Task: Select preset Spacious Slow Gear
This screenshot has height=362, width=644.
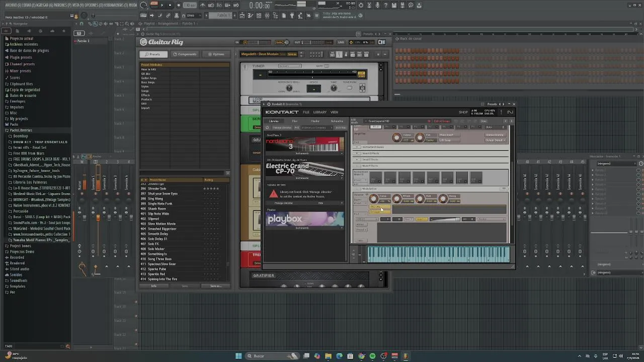Action: click(162, 264)
